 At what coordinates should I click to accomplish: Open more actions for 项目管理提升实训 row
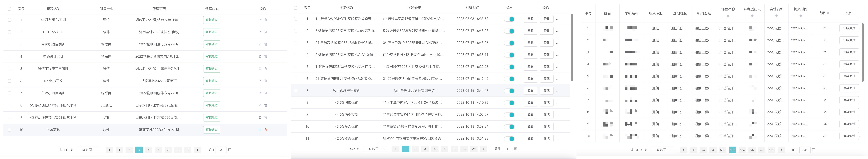point(558,91)
